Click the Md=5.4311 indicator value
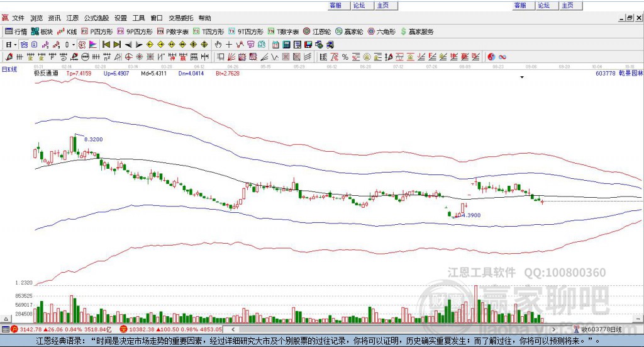644x347 pixels. (153, 73)
